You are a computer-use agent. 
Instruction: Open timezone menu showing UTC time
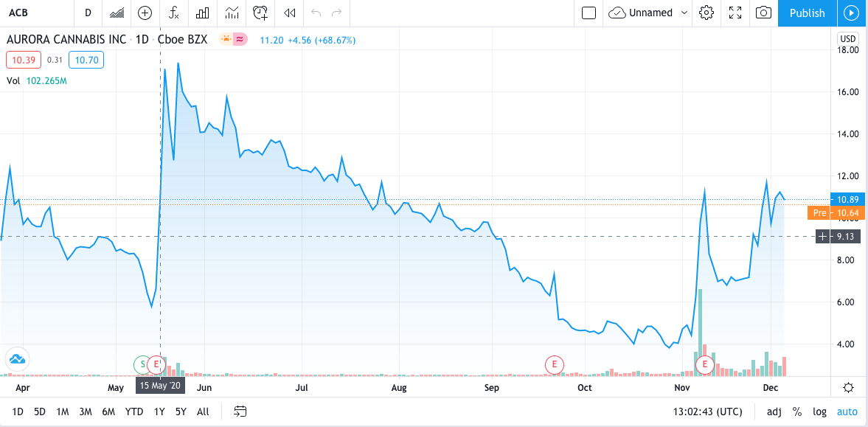(x=706, y=412)
